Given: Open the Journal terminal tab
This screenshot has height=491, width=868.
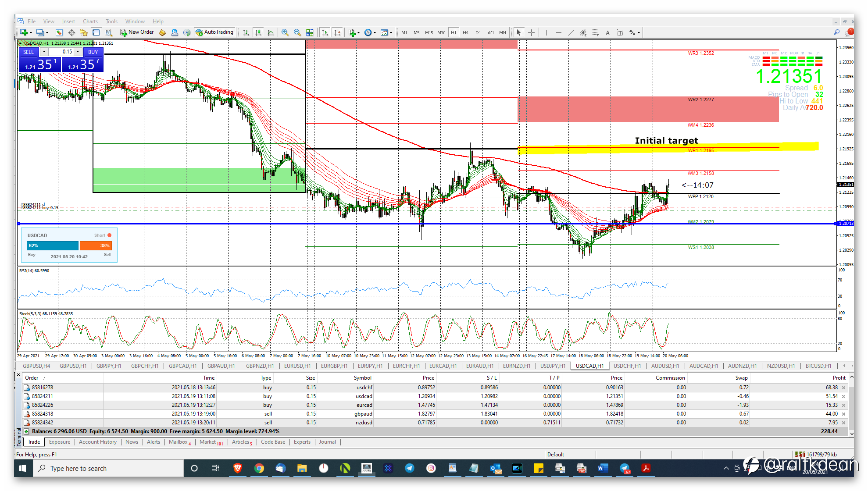Looking at the screenshot, I should [x=328, y=442].
